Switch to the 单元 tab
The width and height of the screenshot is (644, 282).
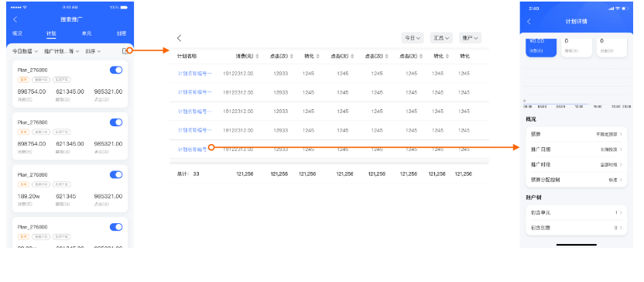coord(86,34)
